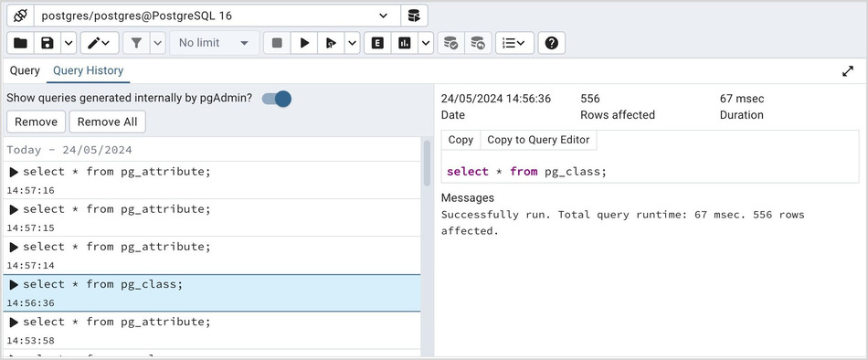Select the Query History tab
The width and height of the screenshot is (868, 360).
88,71
